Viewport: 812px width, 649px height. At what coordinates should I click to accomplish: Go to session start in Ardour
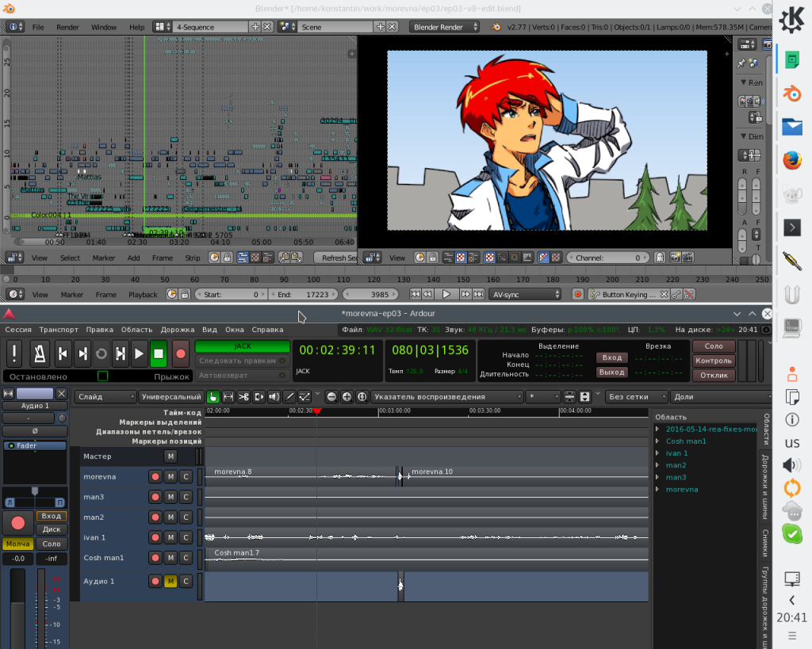[63, 353]
